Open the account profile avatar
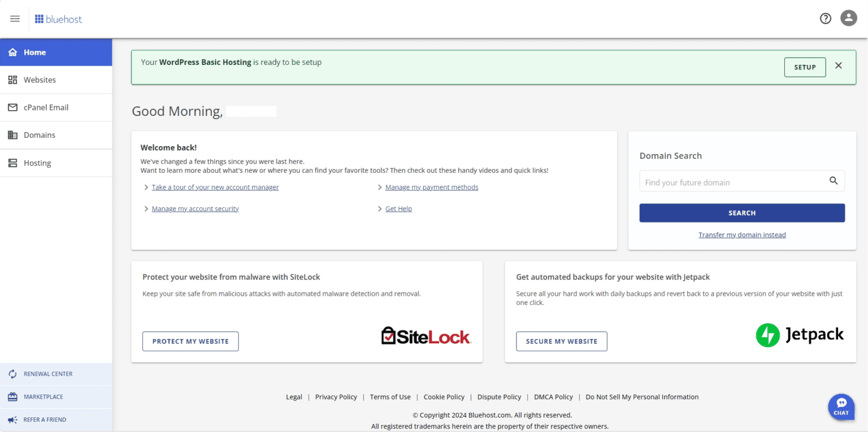Image resolution: width=868 pixels, height=432 pixels. point(848,18)
